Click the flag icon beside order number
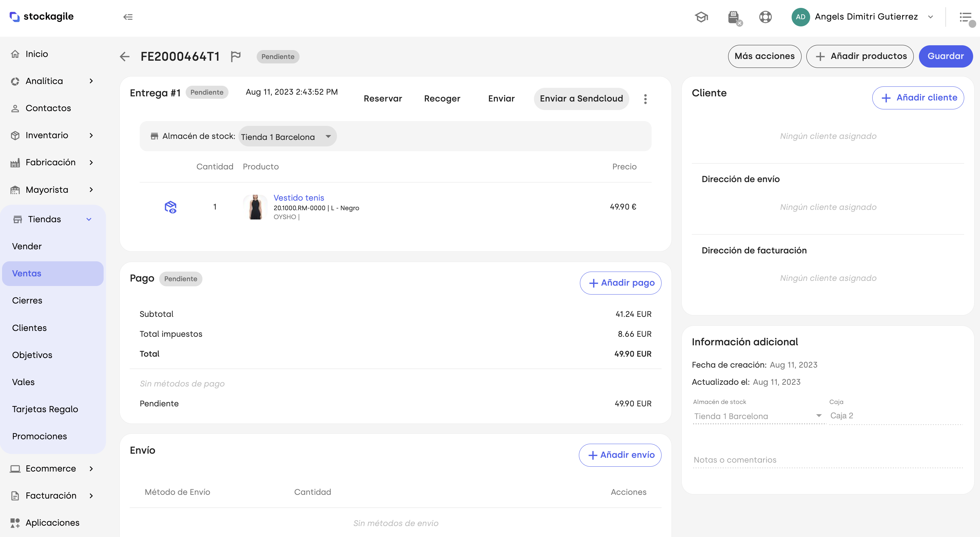Viewport: 980px width, 537px height. pyautogui.click(x=236, y=56)
